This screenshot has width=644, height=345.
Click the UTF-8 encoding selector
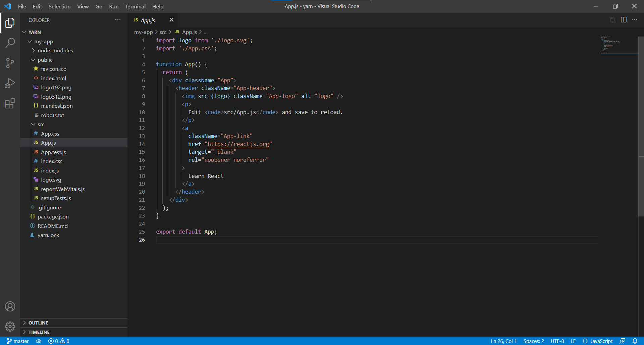pyautogui.click(x=557, y=341)
